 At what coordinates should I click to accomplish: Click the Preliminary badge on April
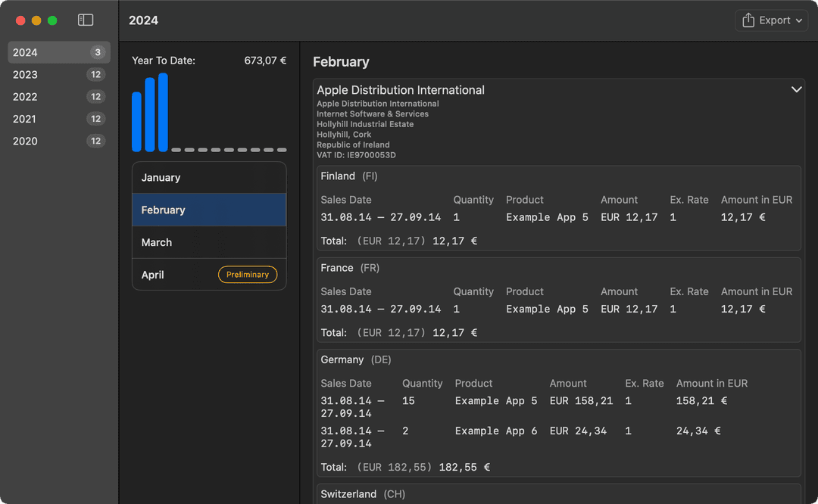coord(248,275)
